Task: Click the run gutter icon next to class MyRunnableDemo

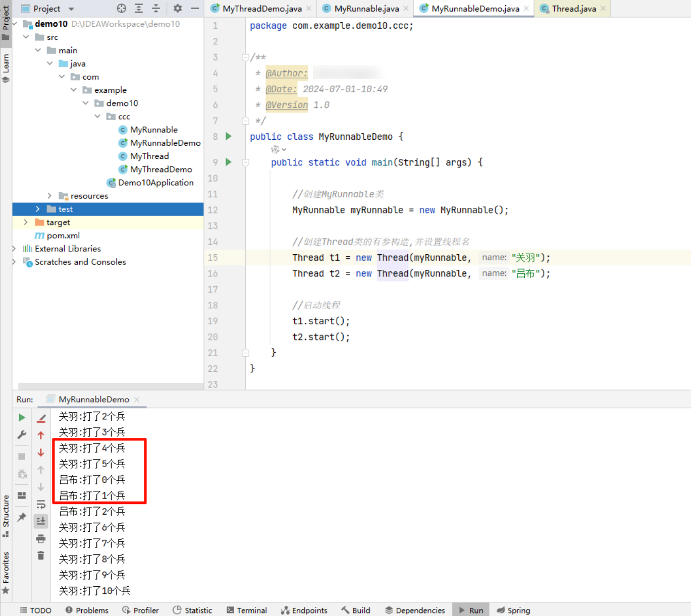Action: point(229,136)
